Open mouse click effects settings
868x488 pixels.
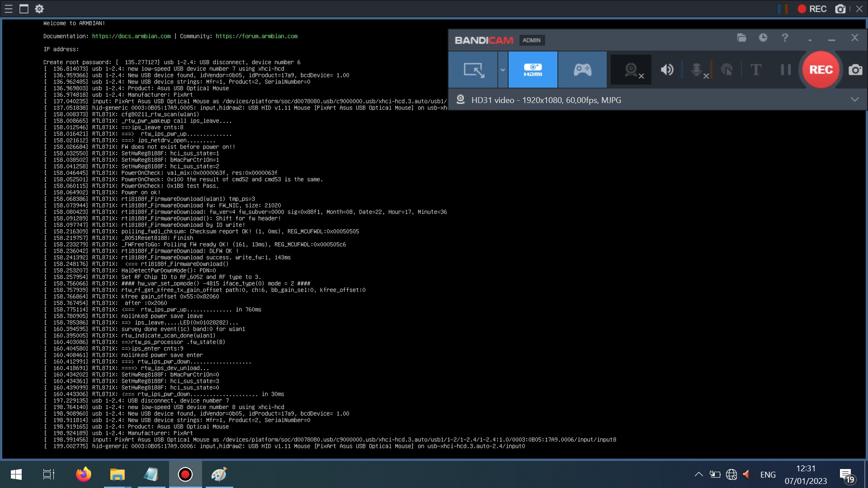point(727,70)
